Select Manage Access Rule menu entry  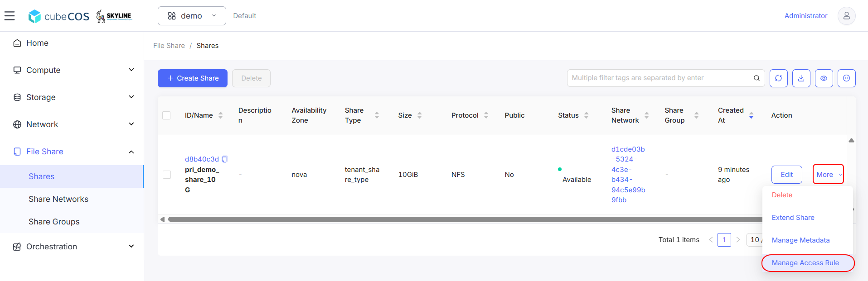coord(805,263)
